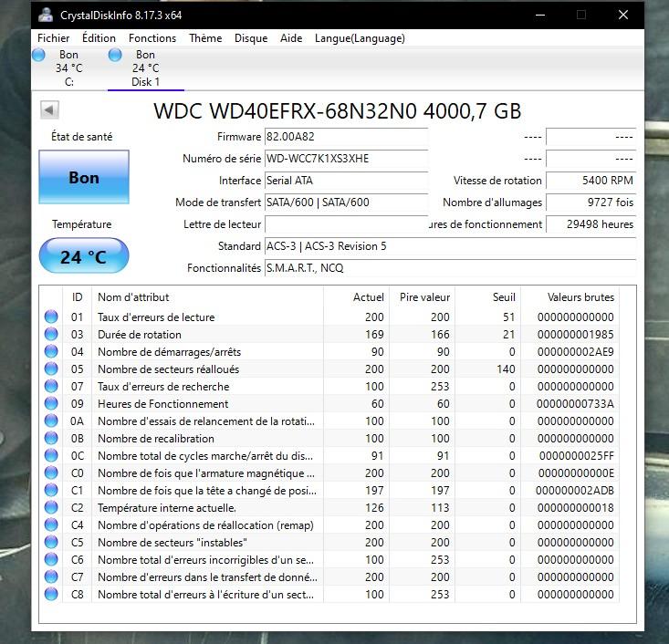This screenshot has height=644, width=669.
Task: Close the CrystalDiskInfo window
Action: 623,15
